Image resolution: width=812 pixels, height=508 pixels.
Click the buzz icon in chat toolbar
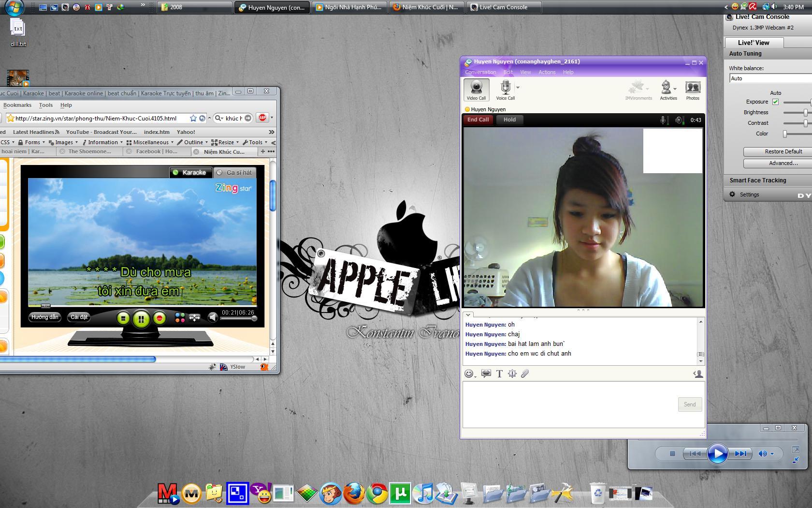512,374
